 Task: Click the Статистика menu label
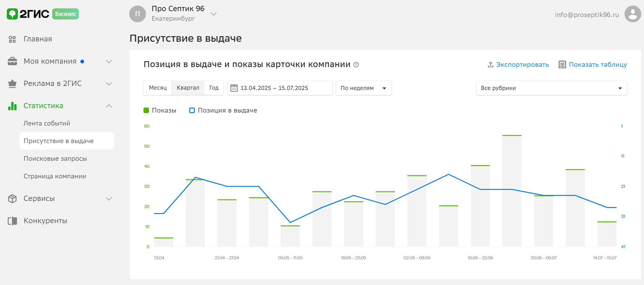[43, 106]
